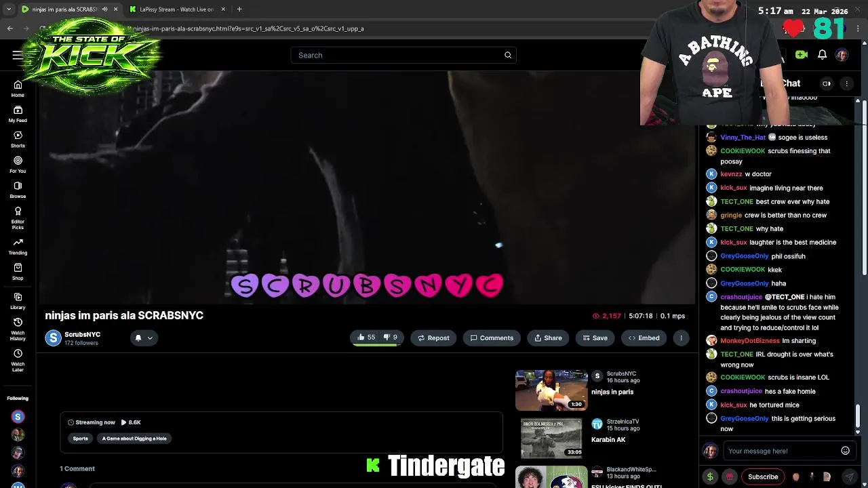The width and height of the screenshot is (868, 488).
Task: Click the Subscribe button in chat
Action: click(763, 476)
